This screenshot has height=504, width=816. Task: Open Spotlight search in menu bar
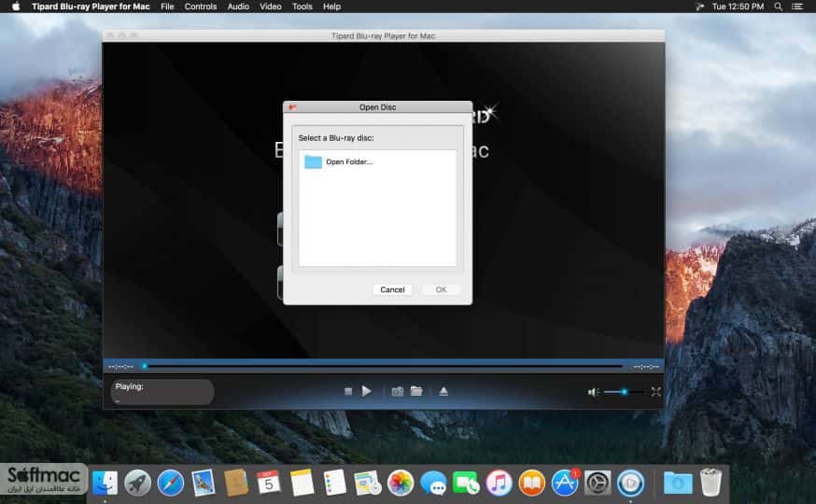(779, 7)
